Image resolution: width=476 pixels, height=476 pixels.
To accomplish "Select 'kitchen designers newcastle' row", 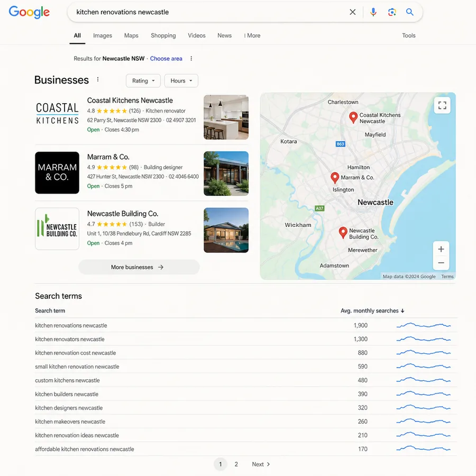I will 246,408.
